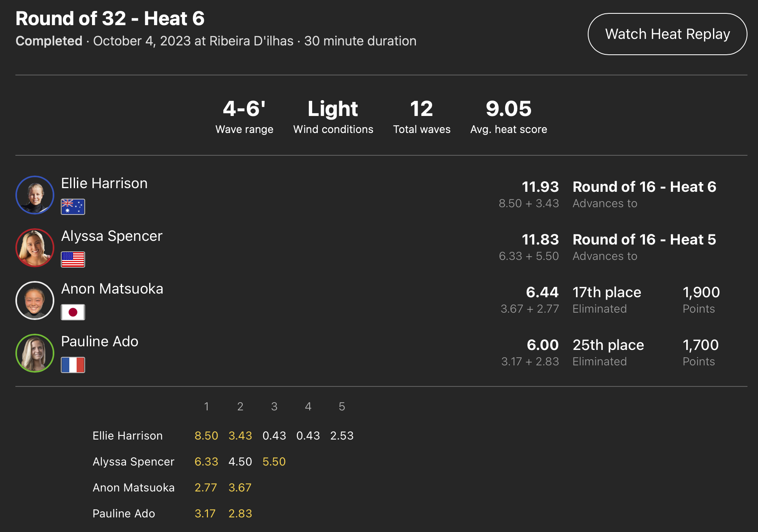
Task: Click Alyssa Spencer's 5.50 wave score
Action: click(x=274, y=461)
